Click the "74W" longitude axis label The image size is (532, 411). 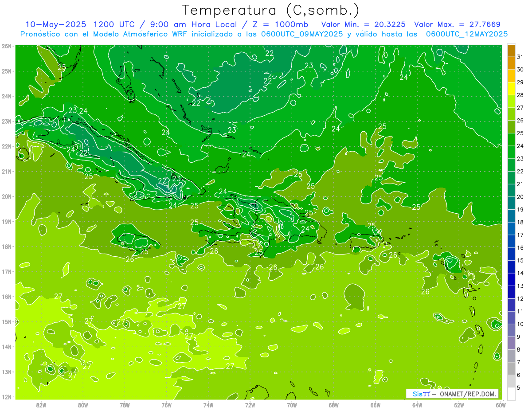click(208, 404)
